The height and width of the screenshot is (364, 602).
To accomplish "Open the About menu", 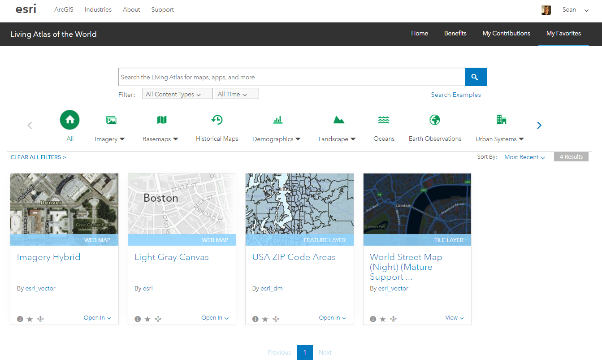I will tap(131, 9).
